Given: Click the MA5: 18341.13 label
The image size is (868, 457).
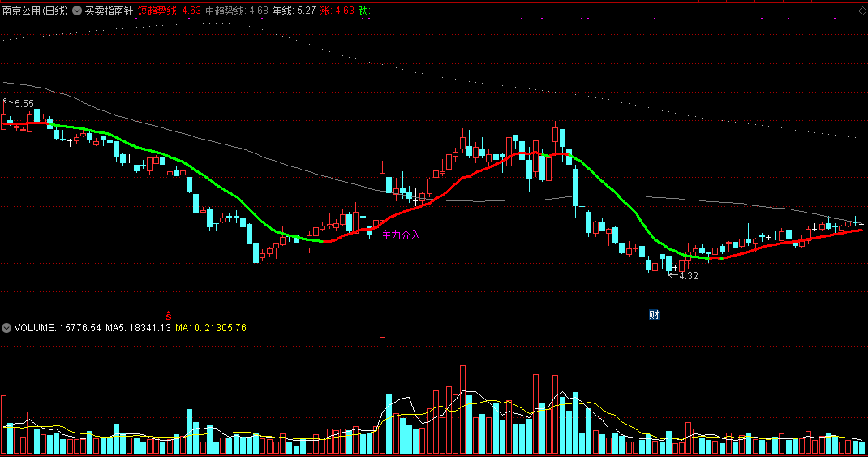Looking at the screenshot, I should pyautogui.click(x=138, y=328).
